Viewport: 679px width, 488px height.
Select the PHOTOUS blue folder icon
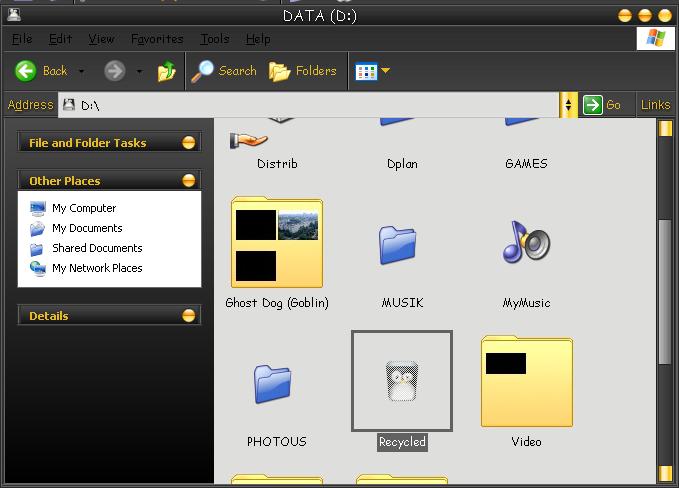[272, 384]
